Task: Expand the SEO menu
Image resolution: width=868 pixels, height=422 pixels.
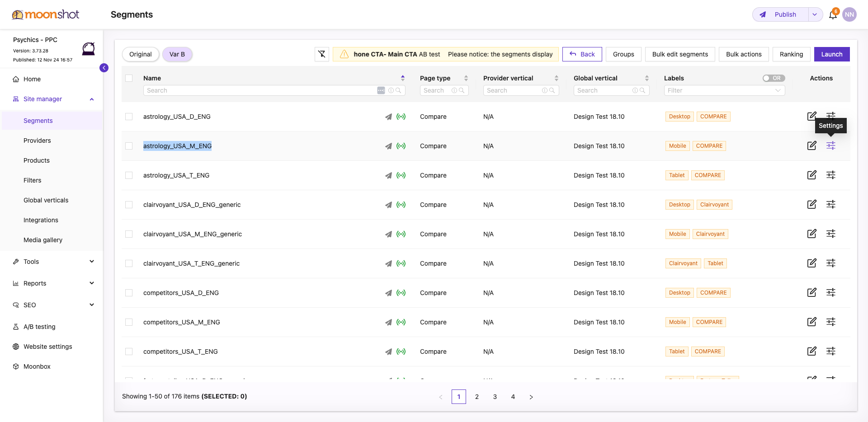Action: point(92,305)
